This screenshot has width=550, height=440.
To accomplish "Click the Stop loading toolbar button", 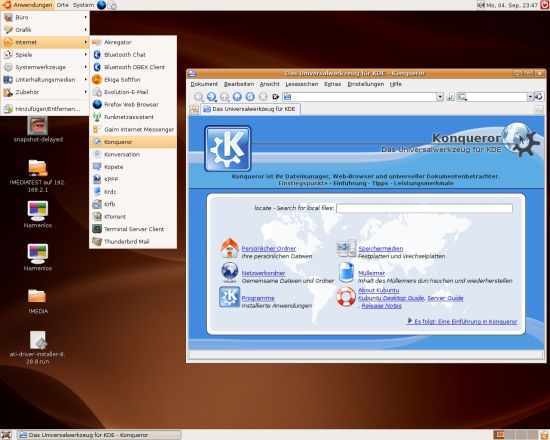I will [263, 96].
